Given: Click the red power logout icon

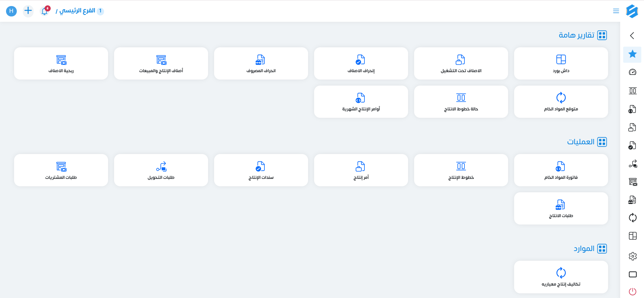Looking at the screenshot, I should [x=632, y=291].
